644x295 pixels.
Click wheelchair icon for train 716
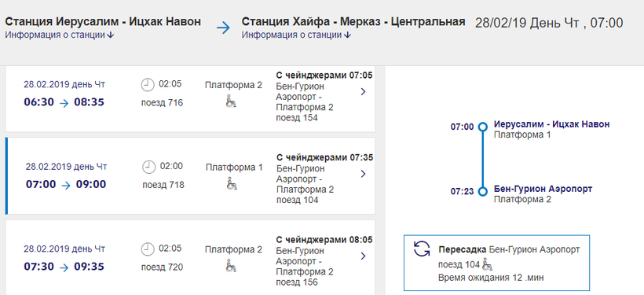tap(231, 101)
